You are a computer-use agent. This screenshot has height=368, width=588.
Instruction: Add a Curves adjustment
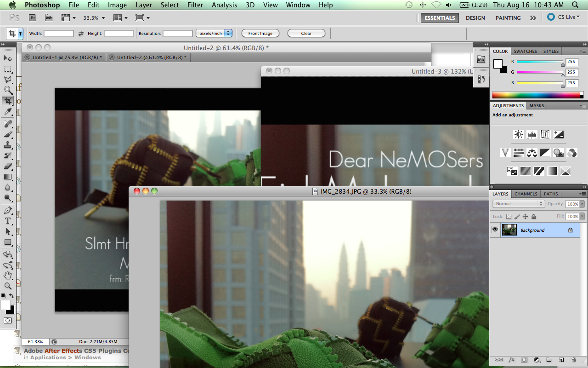point(545,134)
